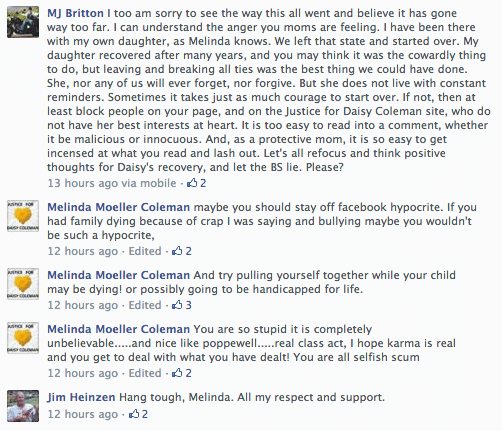This screenshot has width=502, height=431.
Task: Open Jim Heinzen's profile name link
Action: (x=81, y=397)
